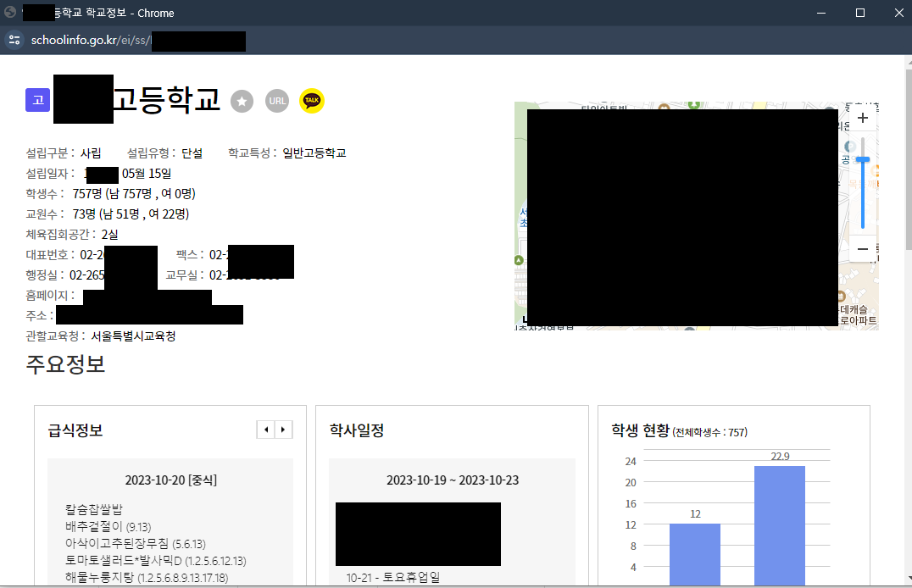Copy the school page URL icon
Viewport: 912px width, 588px height.
(277, 101)
